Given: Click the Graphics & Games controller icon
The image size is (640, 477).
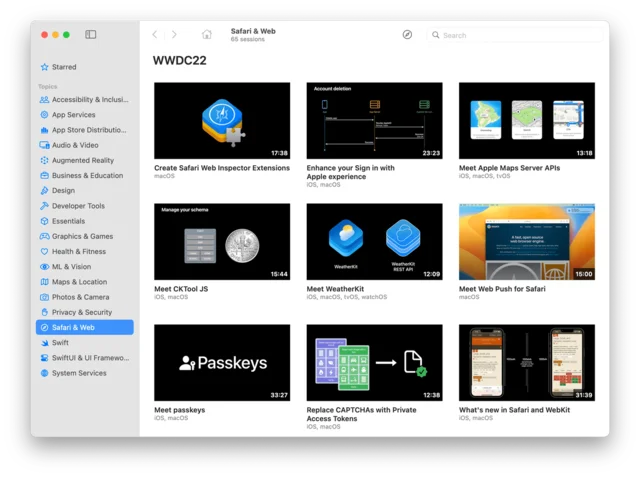Looking at the screenshot, I should (44, 236).
